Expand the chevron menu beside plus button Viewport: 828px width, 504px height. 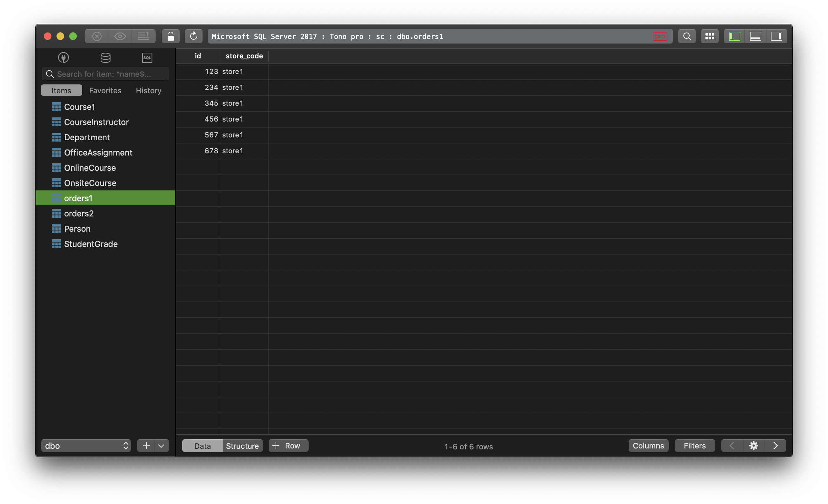[x=161, y=446]
